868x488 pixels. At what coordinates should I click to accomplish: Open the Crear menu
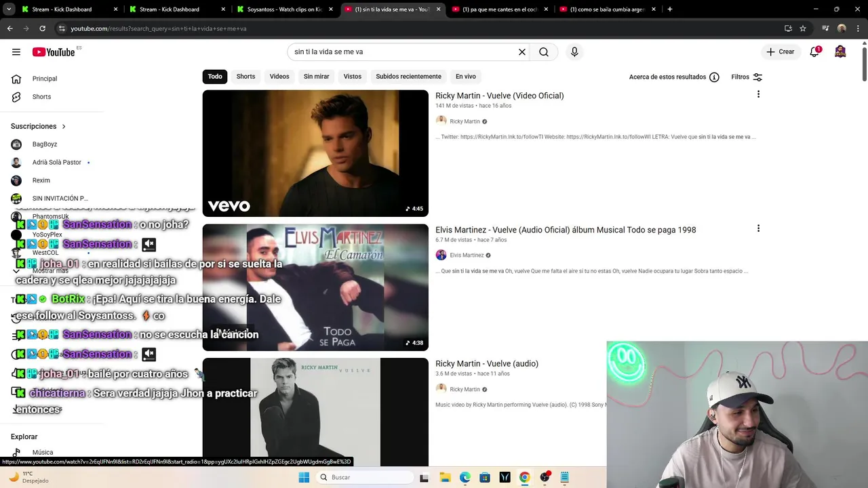[780, 52]
